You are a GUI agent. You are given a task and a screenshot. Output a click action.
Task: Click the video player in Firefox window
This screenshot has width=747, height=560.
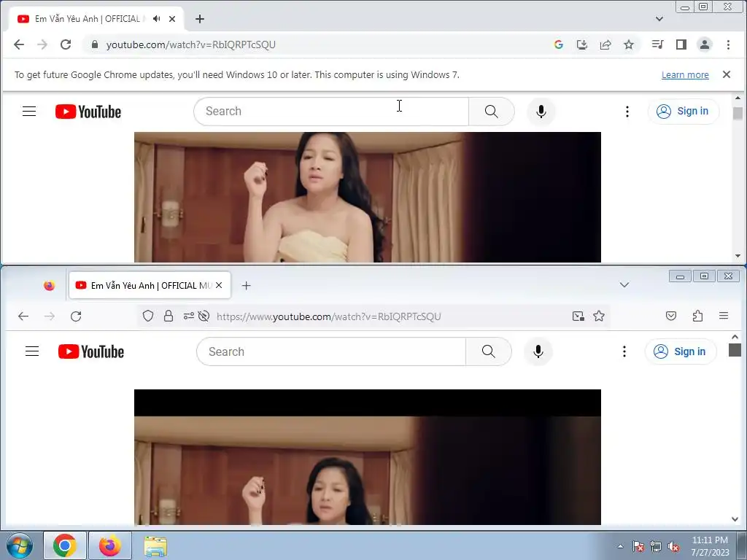pyautogui.click(x=368, y=457)
